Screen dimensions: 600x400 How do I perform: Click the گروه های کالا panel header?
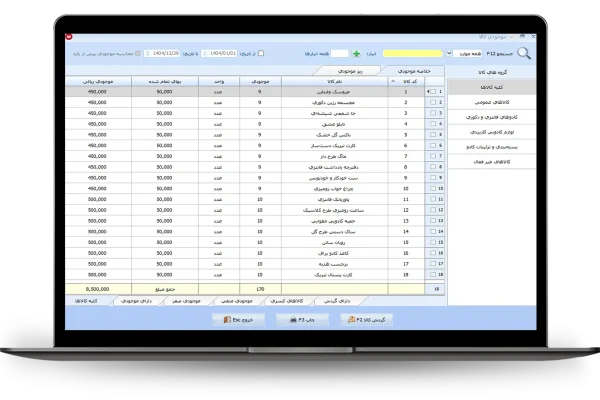coord(492,72)
